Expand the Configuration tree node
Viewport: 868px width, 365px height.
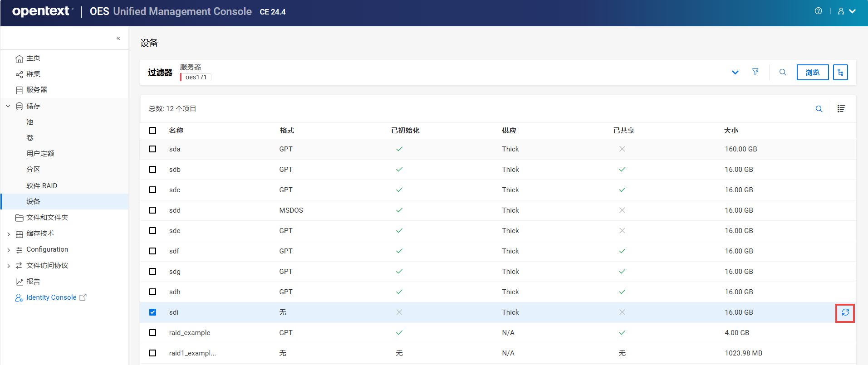[x=9, y=250]
